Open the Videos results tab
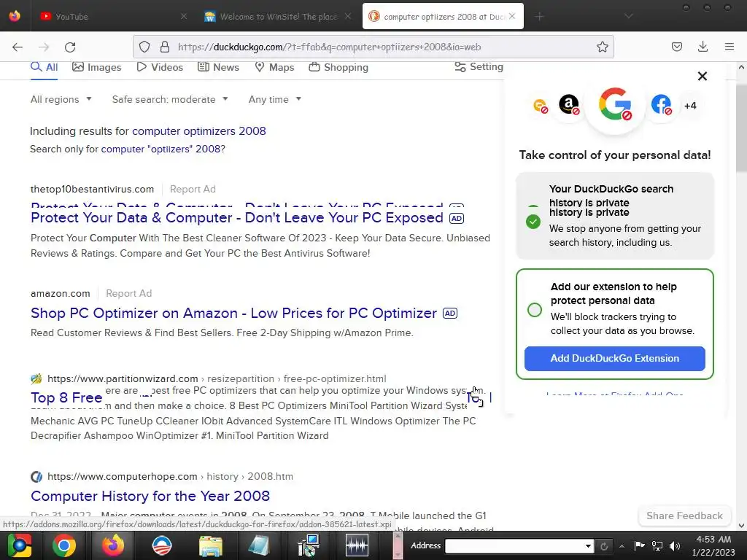 click(160, 67)
